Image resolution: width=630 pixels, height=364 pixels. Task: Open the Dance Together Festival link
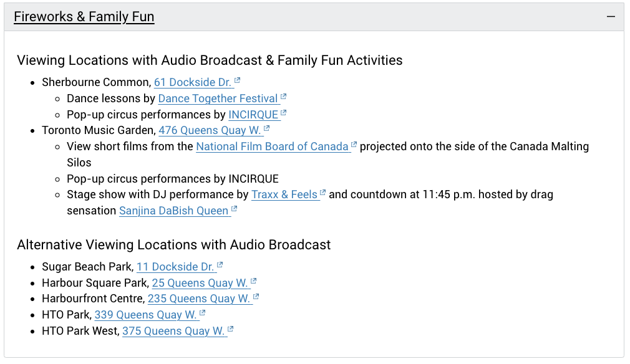[x=218, y=98]
